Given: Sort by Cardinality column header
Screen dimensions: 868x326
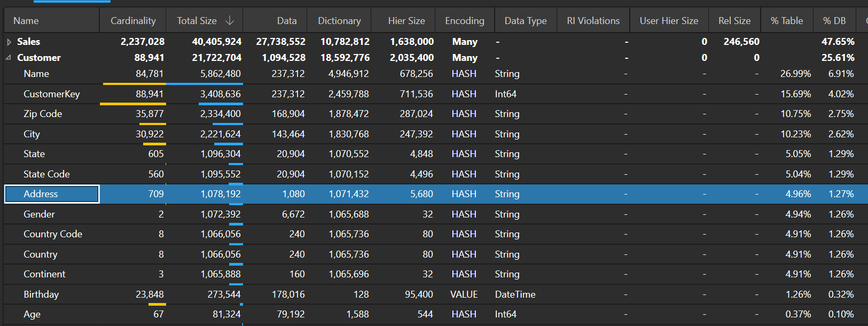Looking at the screenshot, I should 133,21.
